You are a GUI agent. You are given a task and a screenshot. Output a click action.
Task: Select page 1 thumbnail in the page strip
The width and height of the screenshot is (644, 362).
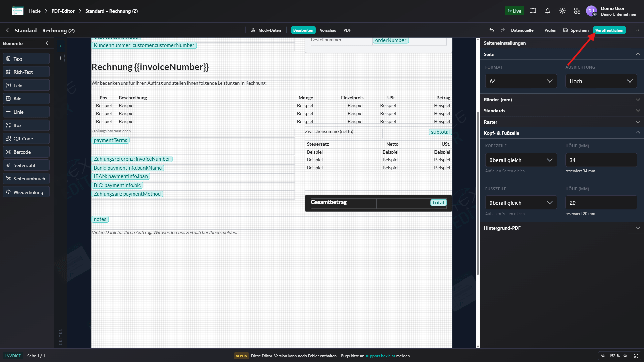point(61,46)
